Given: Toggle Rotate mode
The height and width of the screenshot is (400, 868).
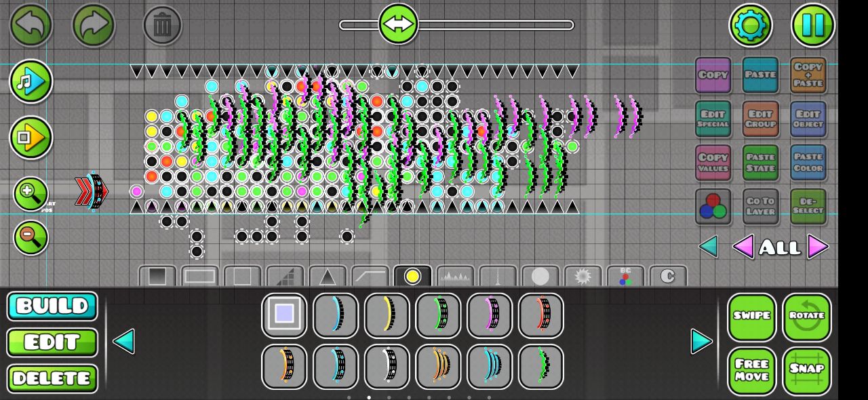Looking at the screenshot, I should pos(807,317).
